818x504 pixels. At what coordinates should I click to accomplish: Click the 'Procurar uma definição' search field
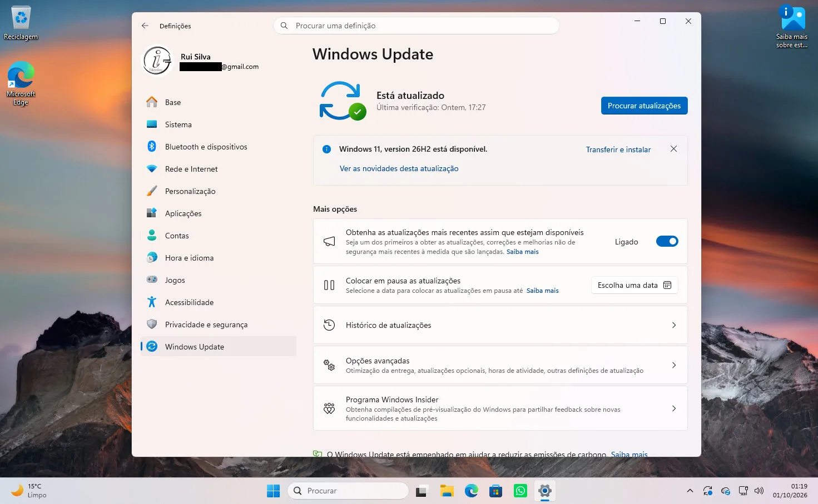point(417,26)
